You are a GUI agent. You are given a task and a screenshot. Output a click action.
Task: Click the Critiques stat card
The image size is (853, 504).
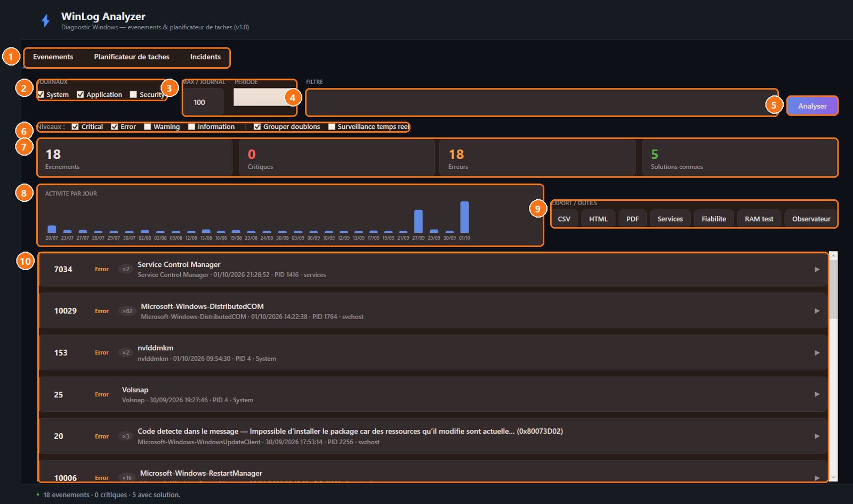tap(337, 158)
